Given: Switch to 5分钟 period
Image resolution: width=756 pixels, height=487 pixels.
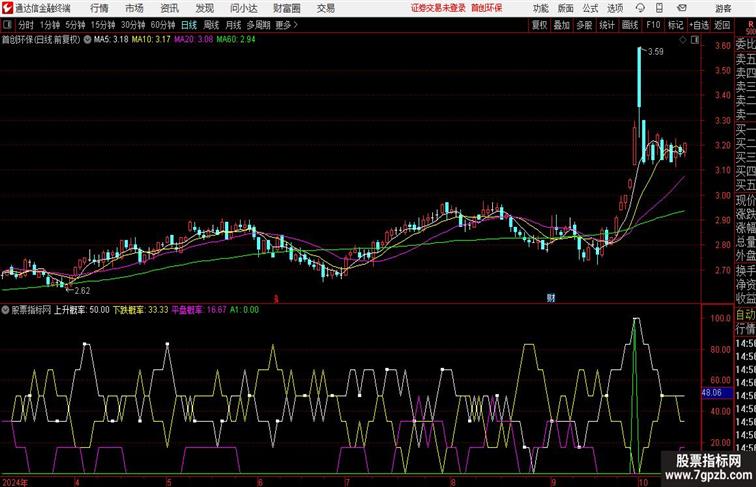Looking at the screenshot, I should point(75,25).
